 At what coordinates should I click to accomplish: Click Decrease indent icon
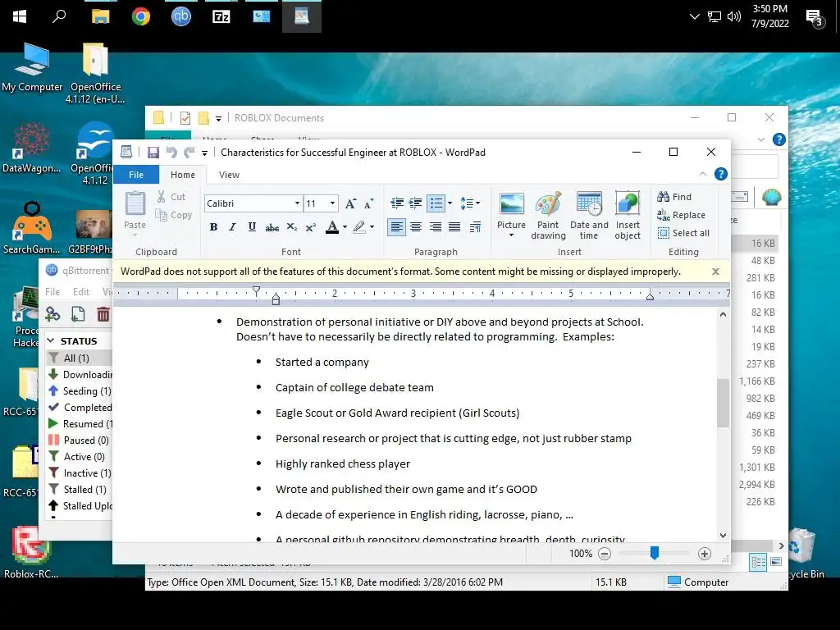397,203
